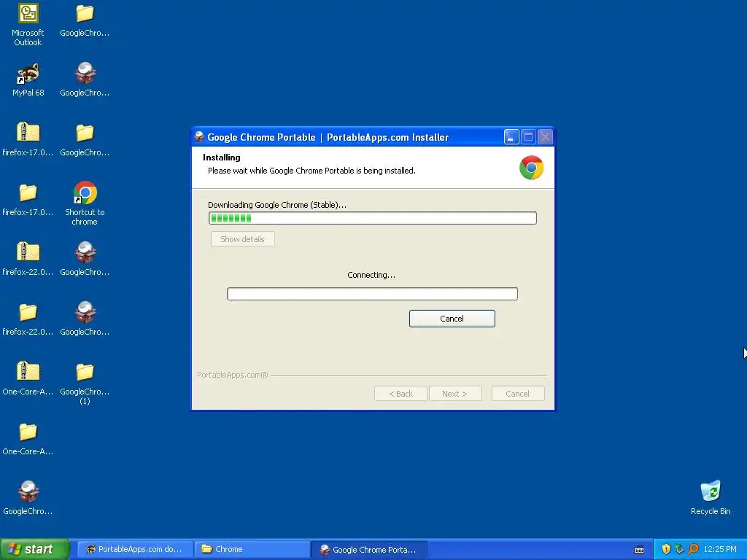Click the green arrow tray icon beside shield
Image resolution: width=747 pixels, height=560 pixels.
pos(679,549)
